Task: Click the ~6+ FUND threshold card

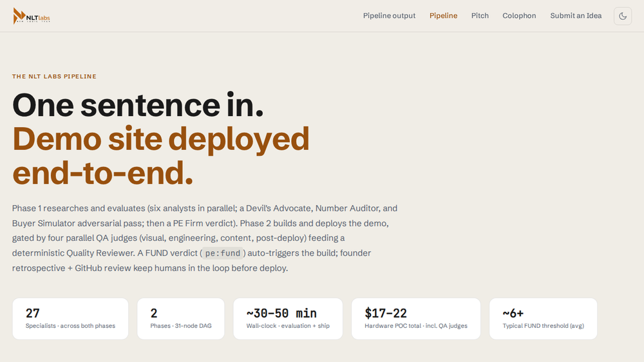Action: point(543,319)
